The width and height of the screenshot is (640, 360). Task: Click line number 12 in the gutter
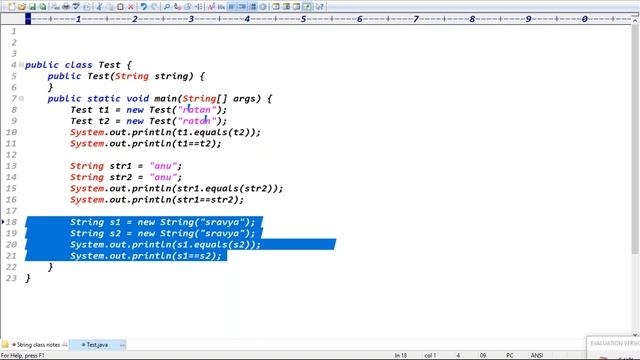coord(11,155)
